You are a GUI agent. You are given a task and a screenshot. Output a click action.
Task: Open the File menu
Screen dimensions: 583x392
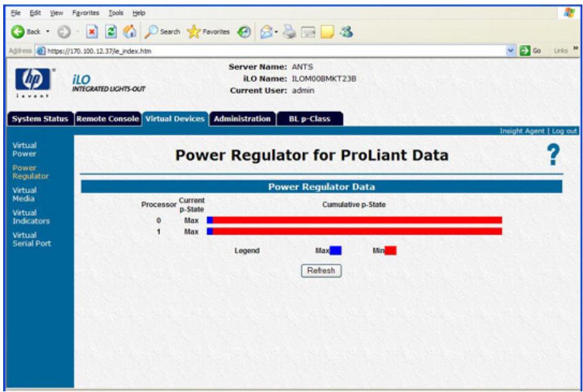click(15, 13)
